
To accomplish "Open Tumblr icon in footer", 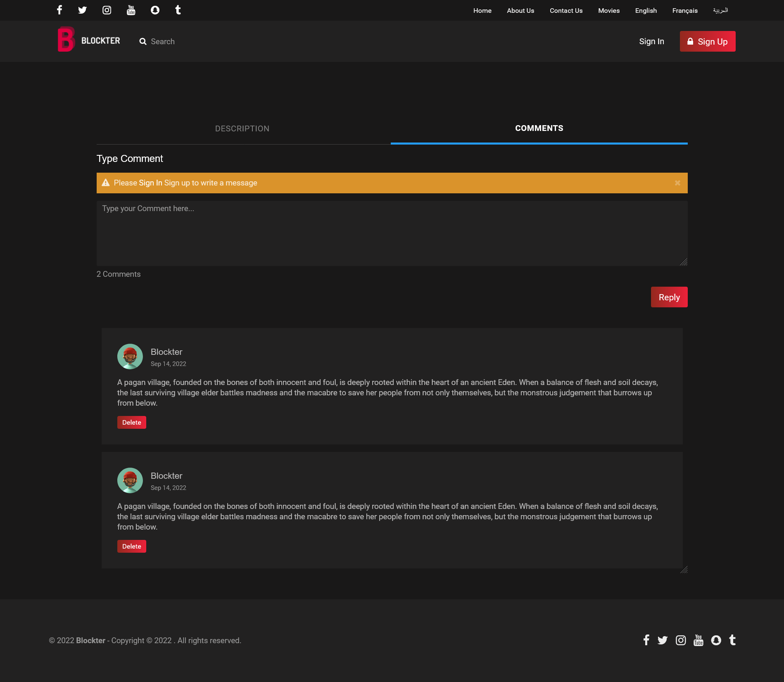I will tap(732, 640).
